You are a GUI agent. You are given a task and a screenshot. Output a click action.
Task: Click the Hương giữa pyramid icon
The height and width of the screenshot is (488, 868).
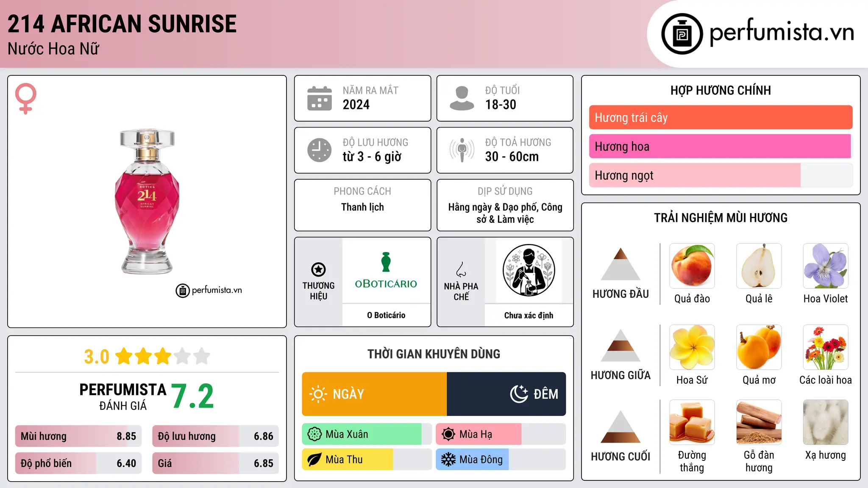tap(620, 345)
